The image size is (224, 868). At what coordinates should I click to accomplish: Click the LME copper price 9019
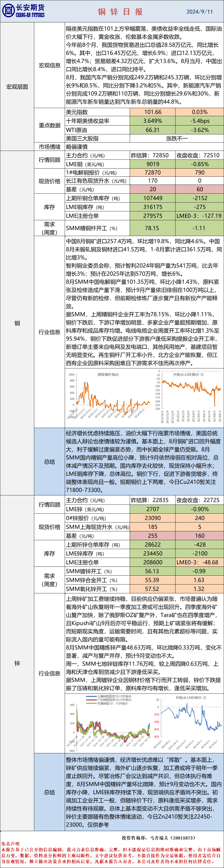153,164
